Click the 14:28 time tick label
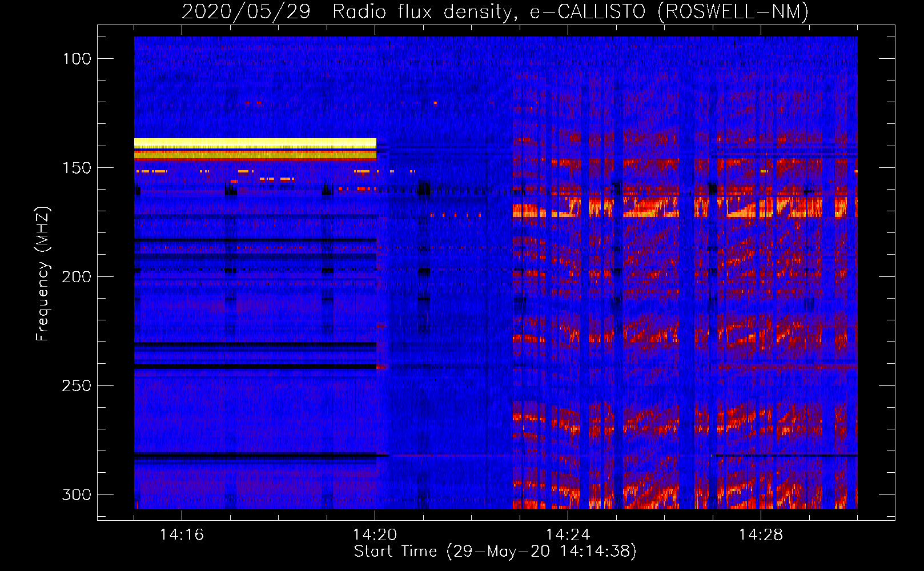 (x=761, y=535)
